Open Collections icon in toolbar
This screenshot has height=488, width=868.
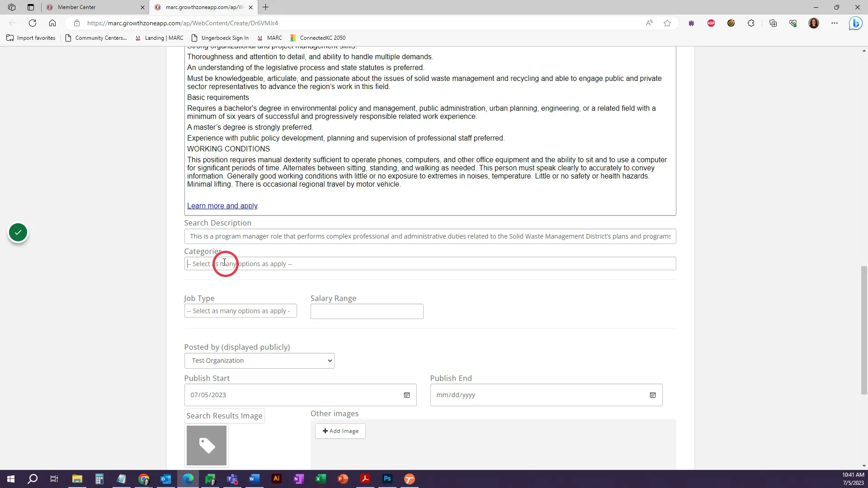tap(773, 23)
